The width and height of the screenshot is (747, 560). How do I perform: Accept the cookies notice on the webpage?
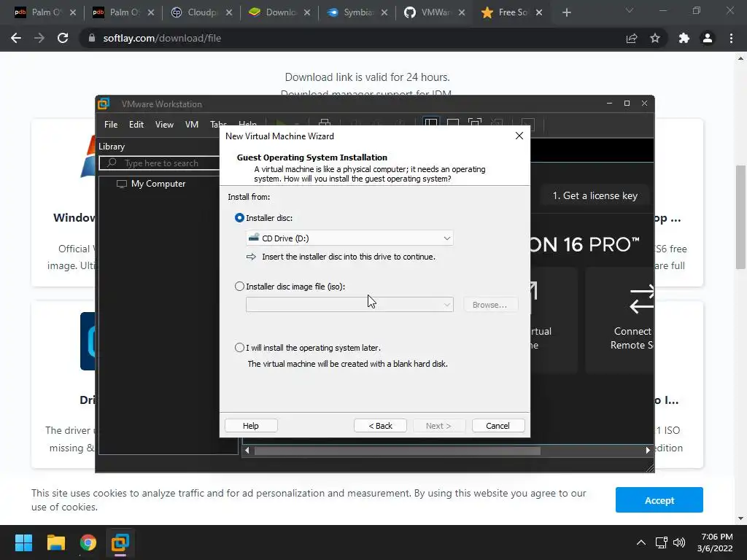pyautogui.click(x=659, y=500)
